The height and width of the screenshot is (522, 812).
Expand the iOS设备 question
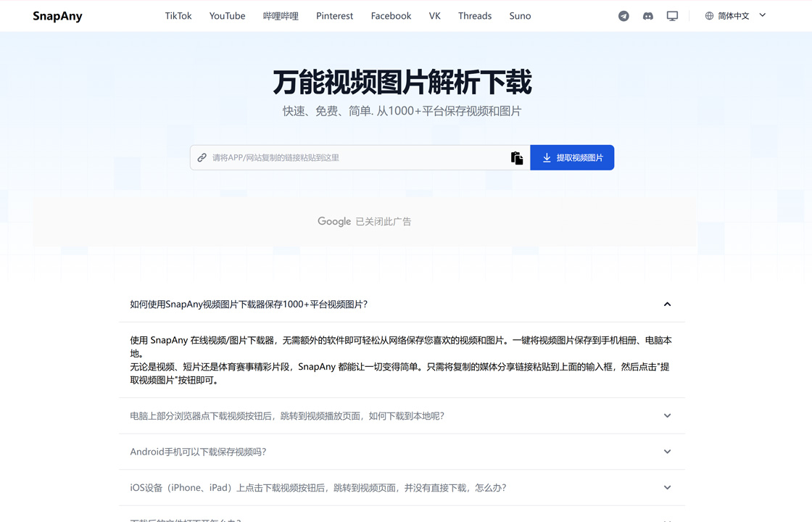pos(402,487)
